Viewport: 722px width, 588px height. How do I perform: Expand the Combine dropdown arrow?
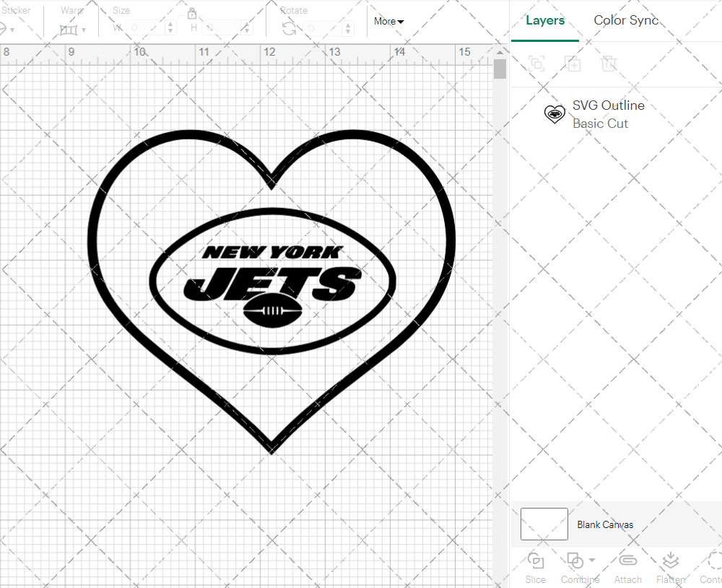(592, 561)
